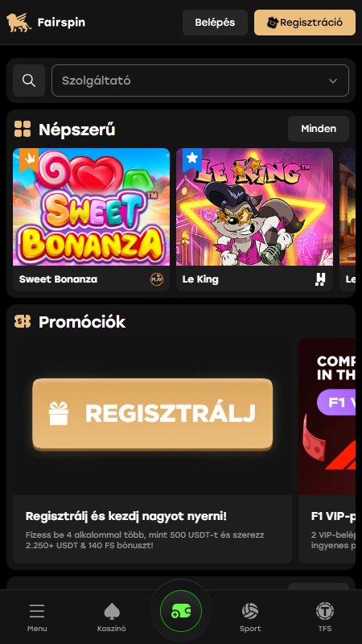Open the TFS token icon
The height and width of the screenshot is (644, 362).
click(325, 611)
